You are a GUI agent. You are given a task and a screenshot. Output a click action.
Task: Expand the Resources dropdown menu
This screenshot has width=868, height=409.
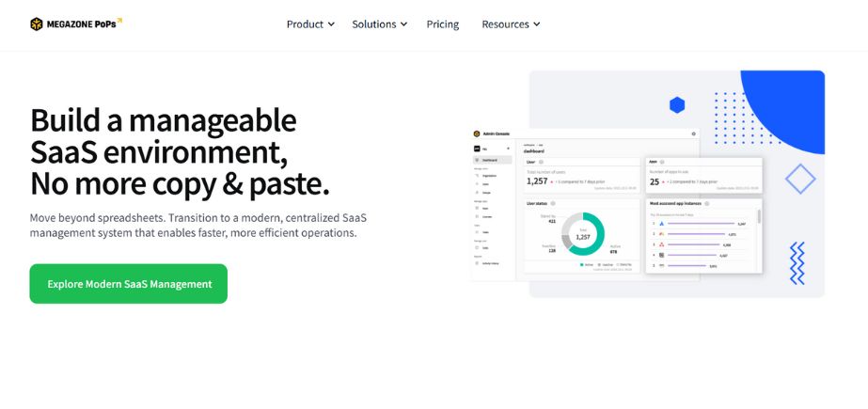click(511, 24)
